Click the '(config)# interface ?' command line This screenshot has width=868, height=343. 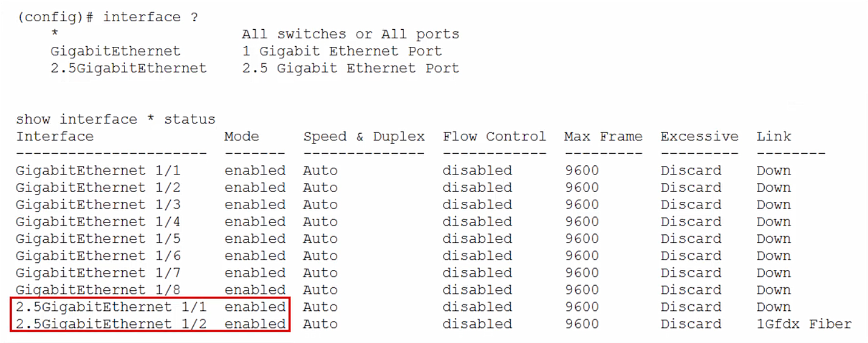108,17
